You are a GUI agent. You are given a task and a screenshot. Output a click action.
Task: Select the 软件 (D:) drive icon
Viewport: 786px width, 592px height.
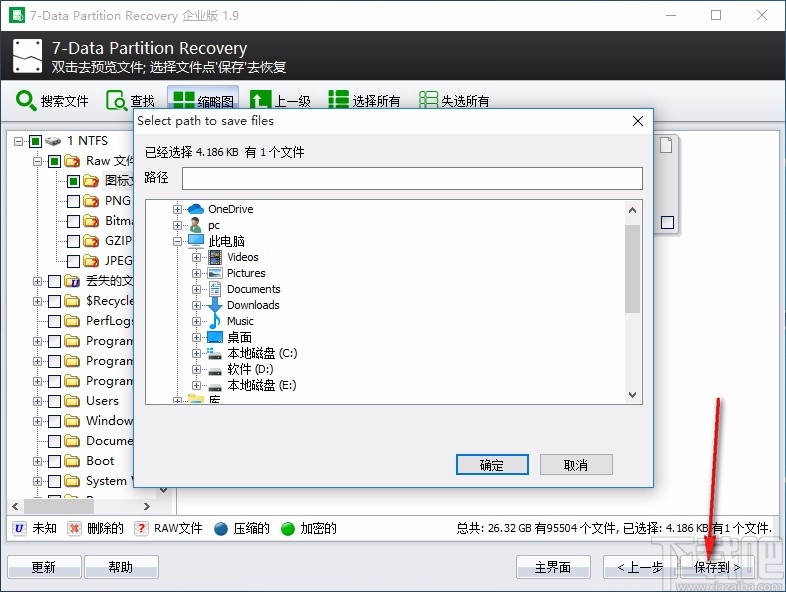215,371
